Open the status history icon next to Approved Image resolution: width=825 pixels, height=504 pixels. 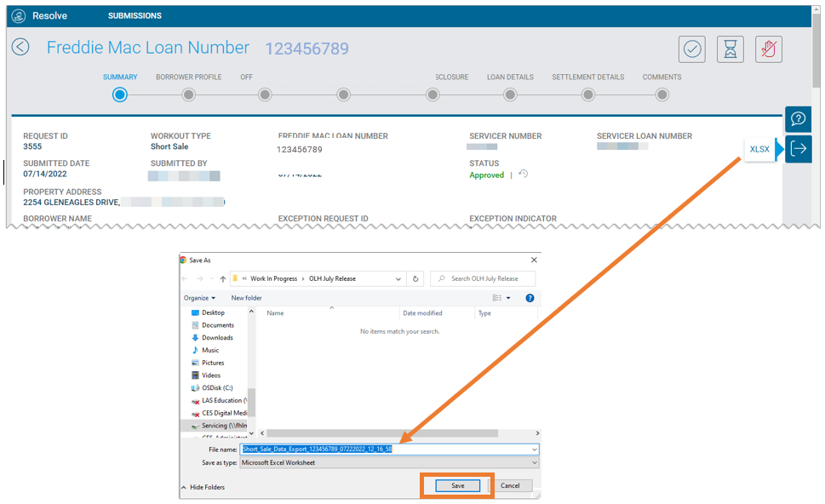523,174
